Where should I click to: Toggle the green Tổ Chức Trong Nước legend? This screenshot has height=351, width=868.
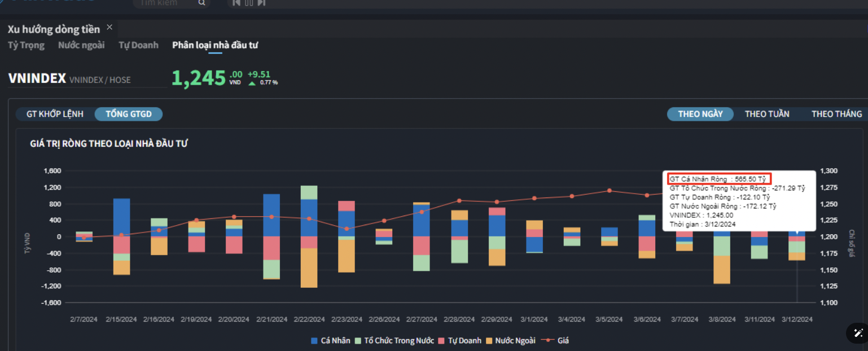coord(358,341)
